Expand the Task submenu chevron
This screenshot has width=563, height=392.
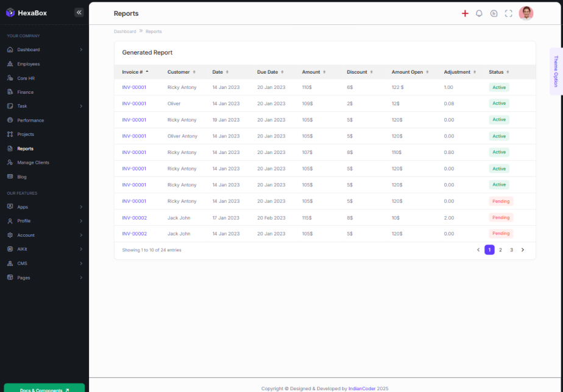pos(81,106)
